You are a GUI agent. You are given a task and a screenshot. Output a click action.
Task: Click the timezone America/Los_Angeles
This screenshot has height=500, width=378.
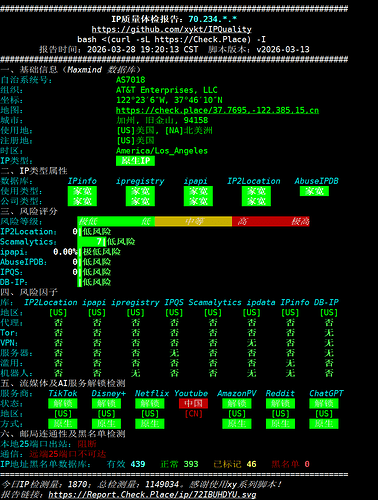(x=162, y=151)
